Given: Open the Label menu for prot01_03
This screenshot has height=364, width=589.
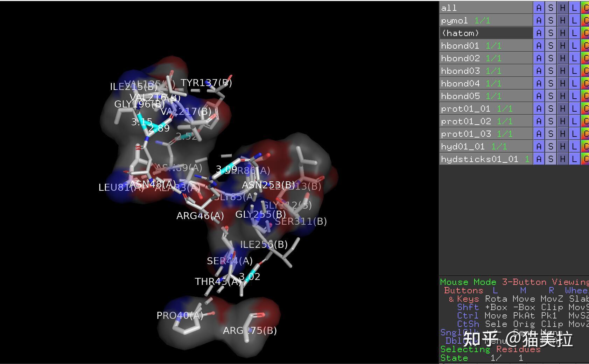Looking at the screenshot, I should pos(574,134).
